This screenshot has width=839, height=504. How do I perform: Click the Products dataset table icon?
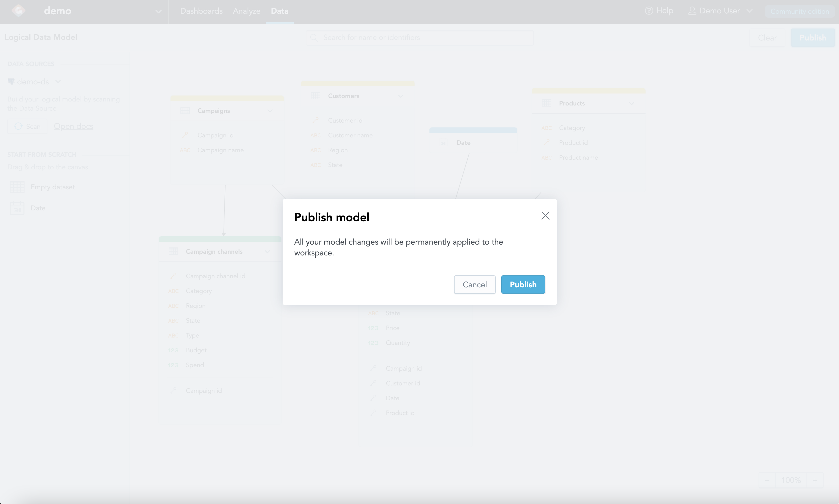click(546, 103)
